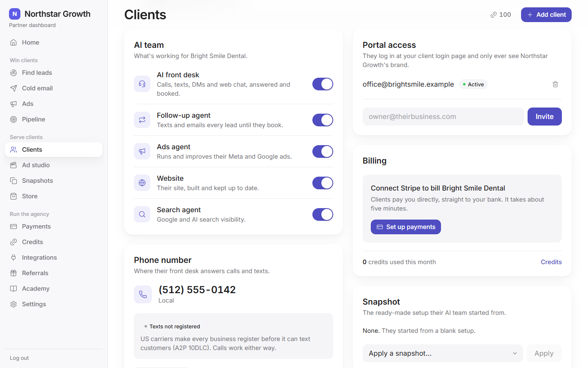Click the Northstar Growth logo icon
This screenshot has width=588, height=368.
tap(15, 14)
